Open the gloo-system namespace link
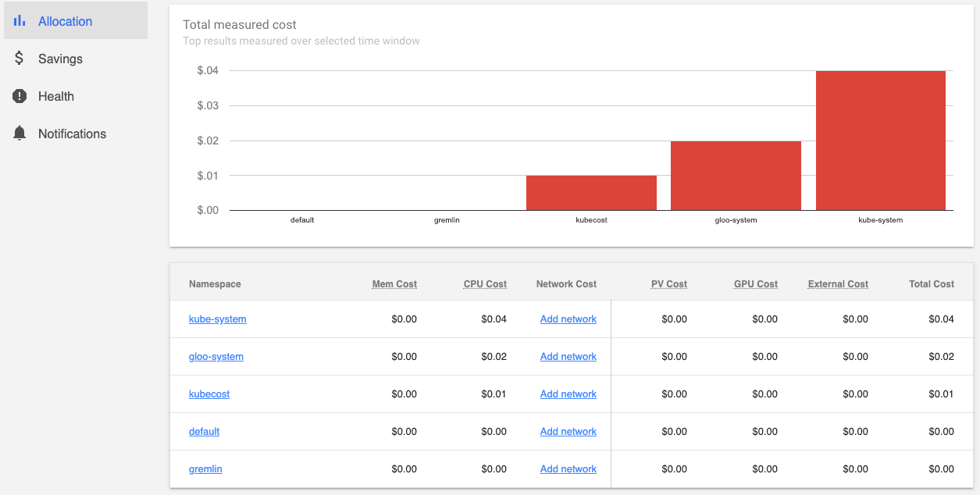This screenshot has width=980, height=495. (x=216, y=356)
